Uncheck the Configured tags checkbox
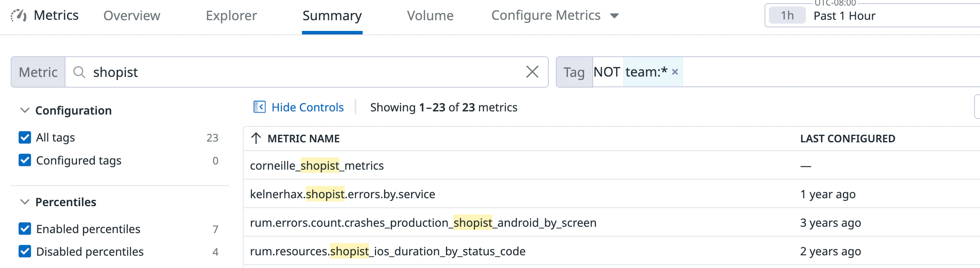 click(x=25, y=160)
